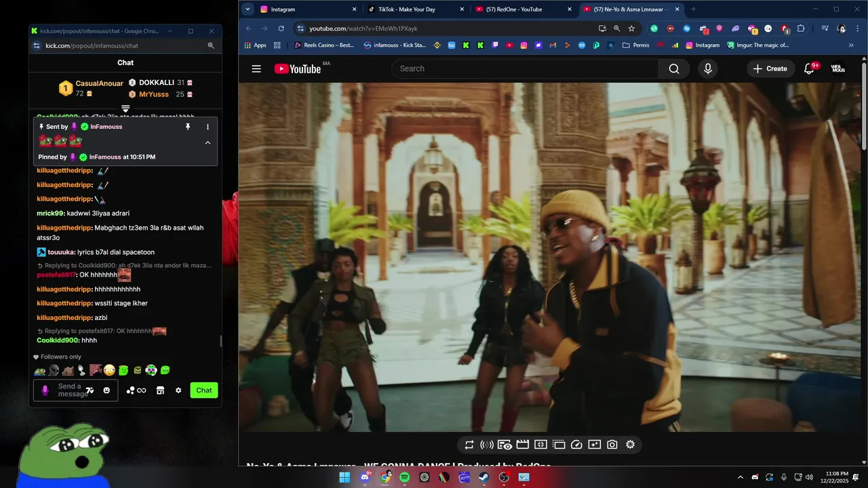The width and height of the screenshot is (868, 488).
Task: Click username CasualAnouar in leaderboard
Action: 100,83
